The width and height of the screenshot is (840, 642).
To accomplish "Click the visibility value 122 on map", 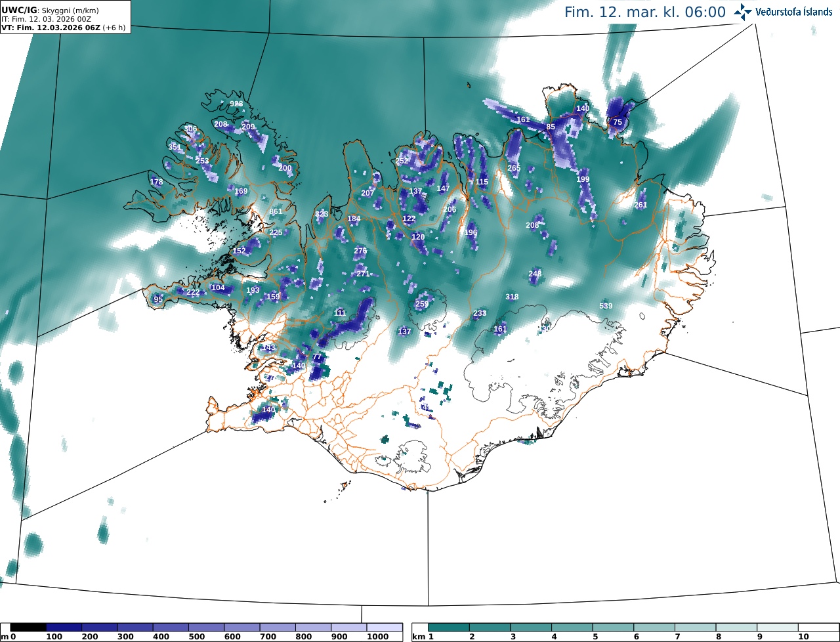I will coord(409,219).
